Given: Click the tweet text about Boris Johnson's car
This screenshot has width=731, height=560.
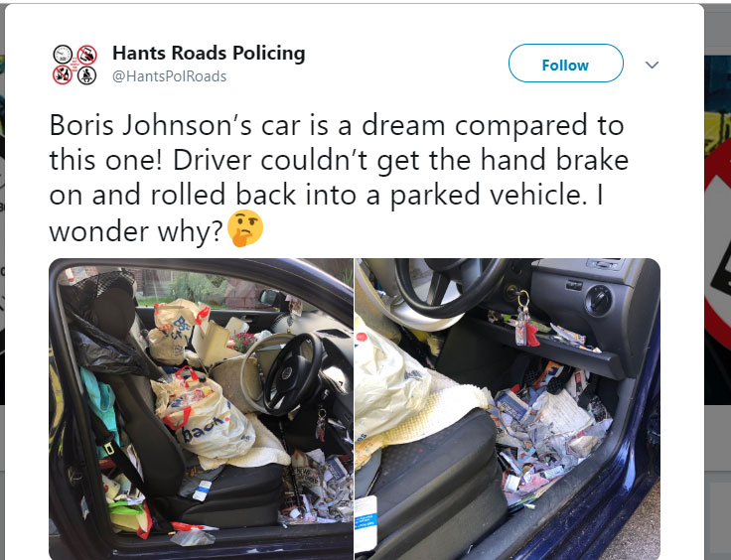Looking at the screenshot, I should 339,178.
